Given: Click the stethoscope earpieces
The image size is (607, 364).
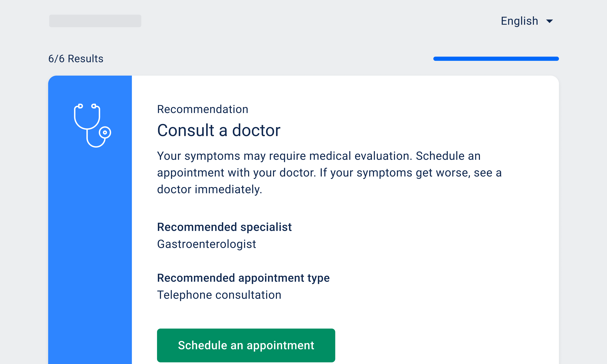Looking at the screenshot, I should point(87,106).
